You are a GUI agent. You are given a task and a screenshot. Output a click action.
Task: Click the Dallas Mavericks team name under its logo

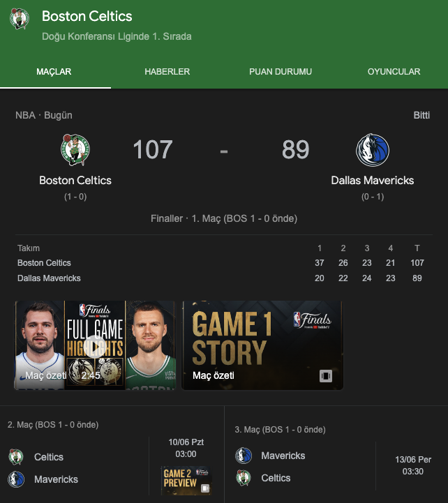point(373,180)
